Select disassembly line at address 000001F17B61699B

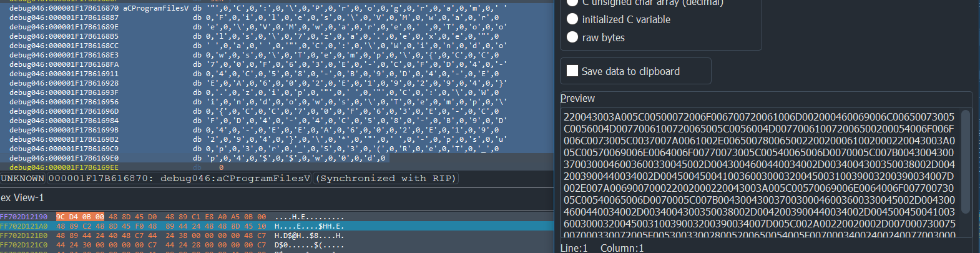point(276,130)
